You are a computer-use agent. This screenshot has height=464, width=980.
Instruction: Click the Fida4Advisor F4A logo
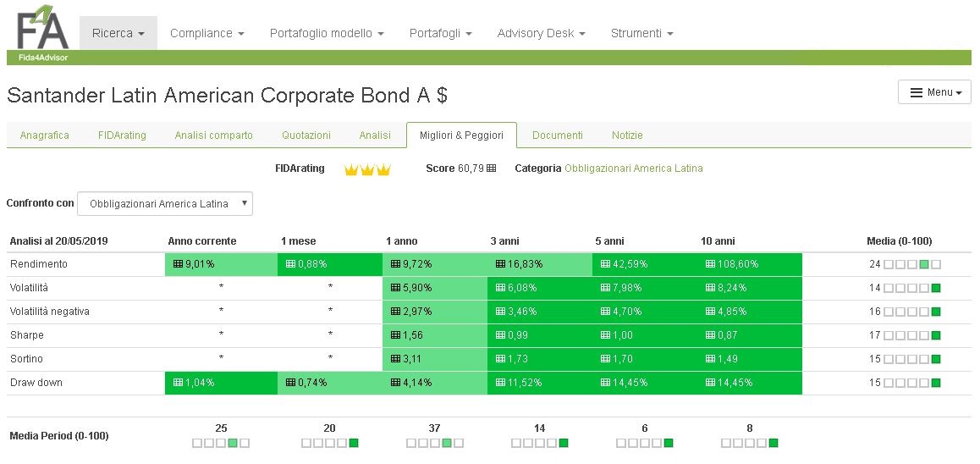(x=42, y=29)
